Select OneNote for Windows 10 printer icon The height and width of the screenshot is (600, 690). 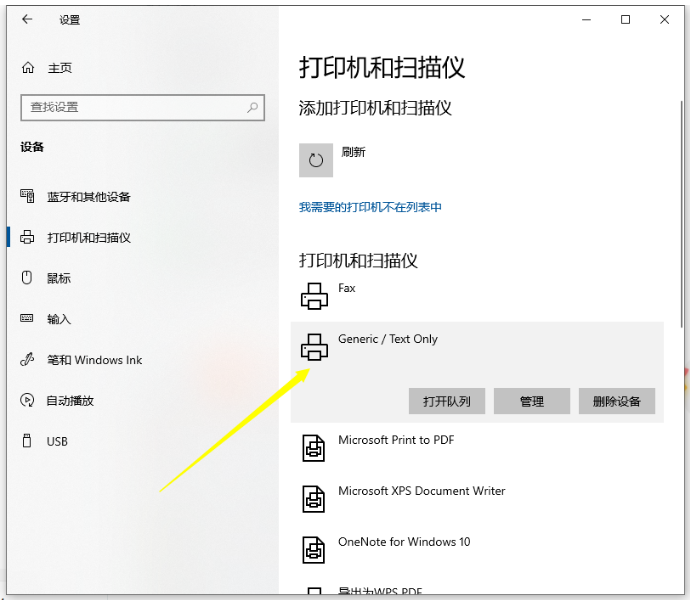315,550
